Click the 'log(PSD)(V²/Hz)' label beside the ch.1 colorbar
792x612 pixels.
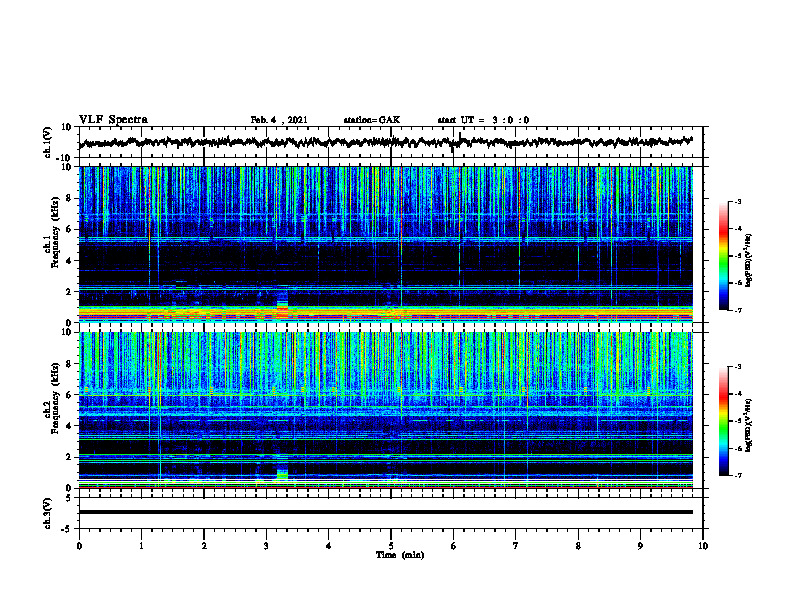(749, 260)
